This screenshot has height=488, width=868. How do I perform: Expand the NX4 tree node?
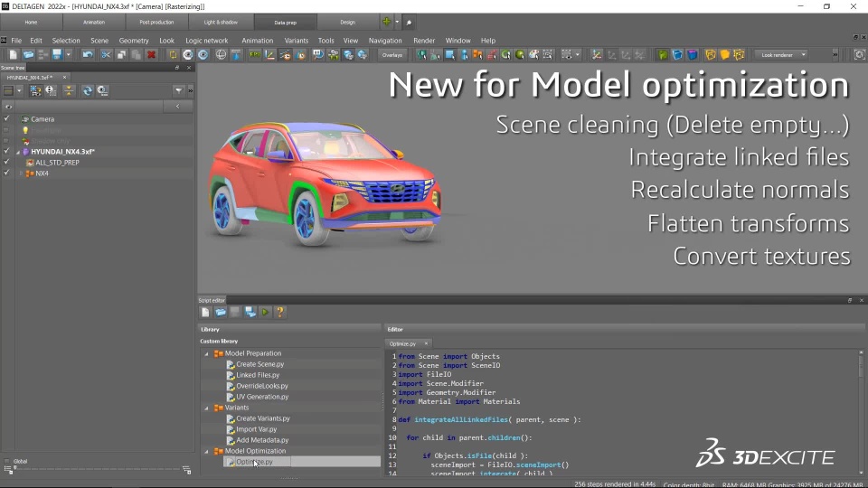point(21,174)
